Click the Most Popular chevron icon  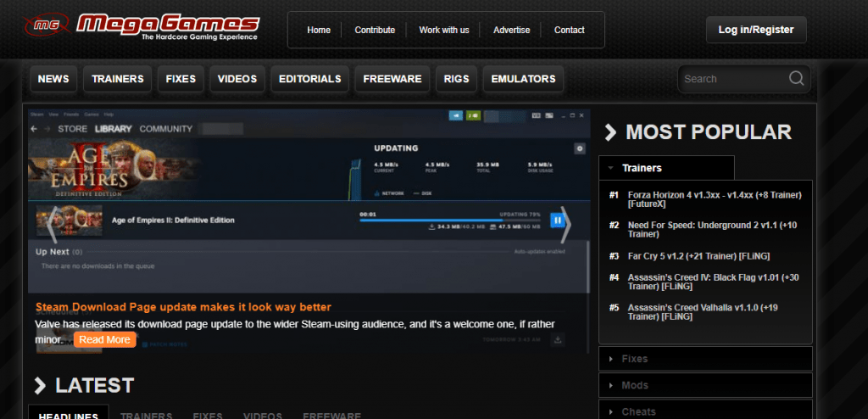(610, 132)
